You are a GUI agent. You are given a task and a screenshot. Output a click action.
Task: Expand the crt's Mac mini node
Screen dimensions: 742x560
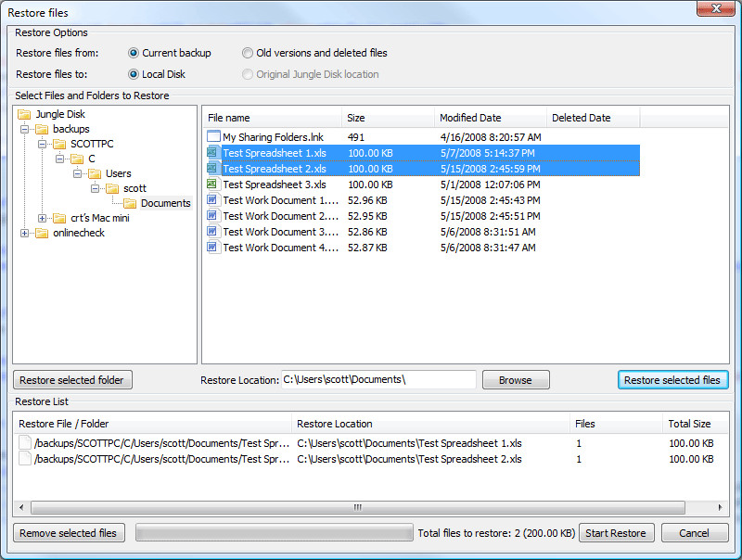[x=42, y=218]
